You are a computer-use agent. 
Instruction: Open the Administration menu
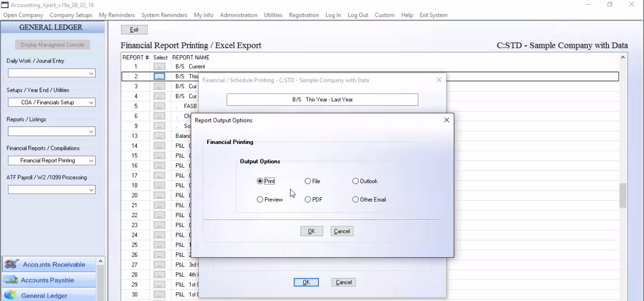[238, 15]
